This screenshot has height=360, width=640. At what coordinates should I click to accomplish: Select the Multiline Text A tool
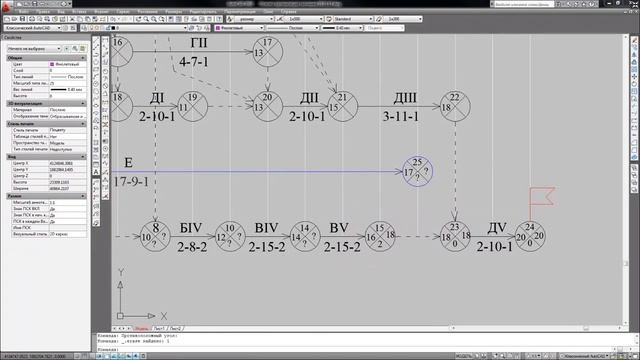[x=96, y=172]
